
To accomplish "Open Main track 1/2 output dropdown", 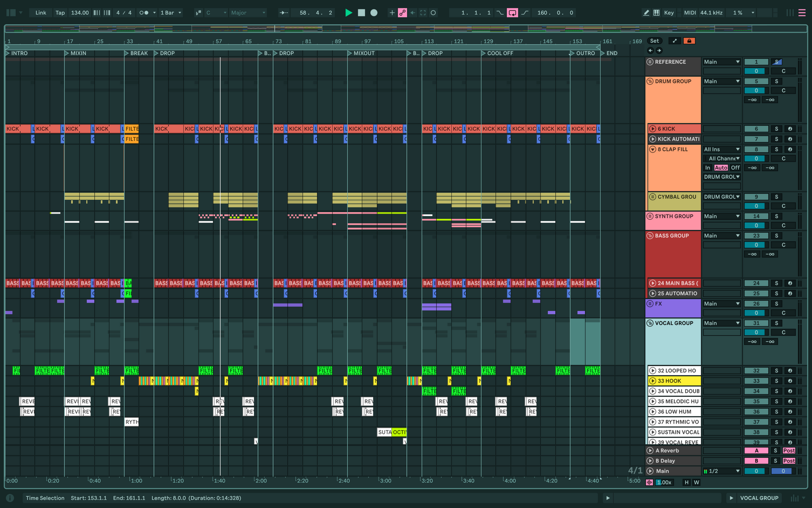I will tap(722, 471).
